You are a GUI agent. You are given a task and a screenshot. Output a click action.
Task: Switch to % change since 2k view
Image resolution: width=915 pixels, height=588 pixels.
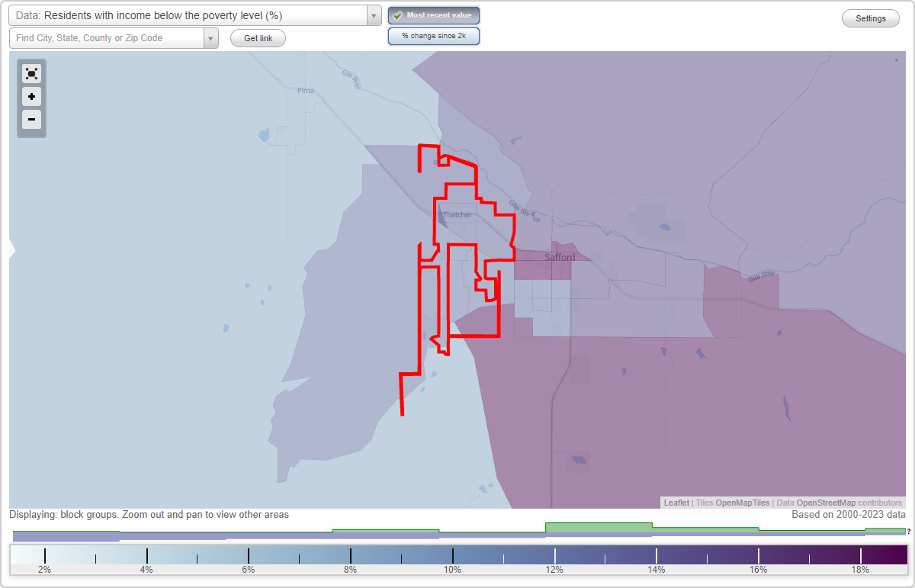pyautogui.click(x=434, y=35)
